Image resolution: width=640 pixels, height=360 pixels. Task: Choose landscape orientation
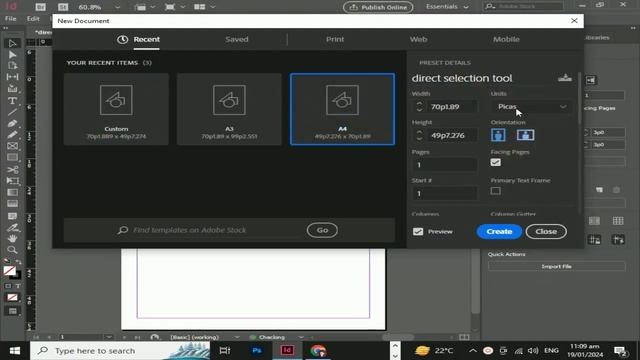tap(525, 135)
